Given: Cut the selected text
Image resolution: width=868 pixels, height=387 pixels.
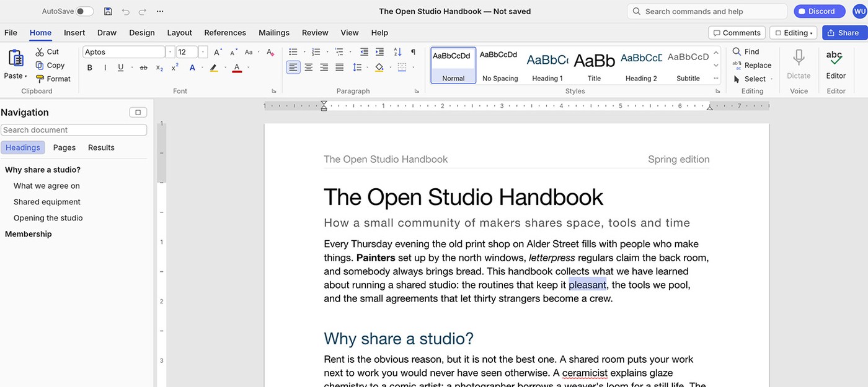Looking at the screenshot, I should (47, 52).
